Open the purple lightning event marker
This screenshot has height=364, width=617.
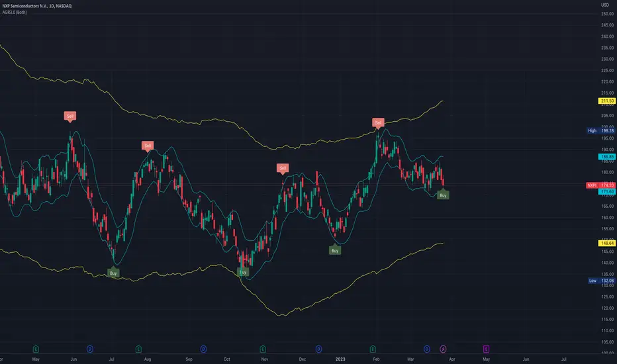pyautogui.click(x=443, y=349)
